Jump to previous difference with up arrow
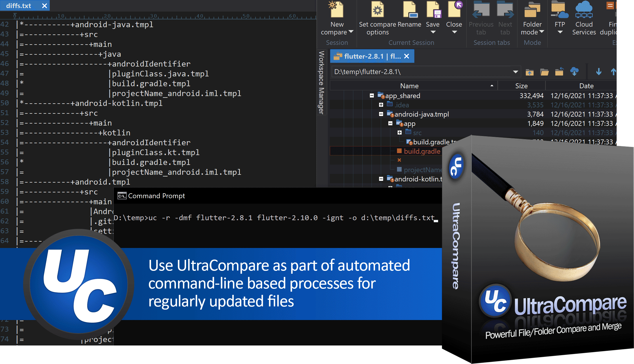This screenshot has width=634, height=364. click(613, 71)
